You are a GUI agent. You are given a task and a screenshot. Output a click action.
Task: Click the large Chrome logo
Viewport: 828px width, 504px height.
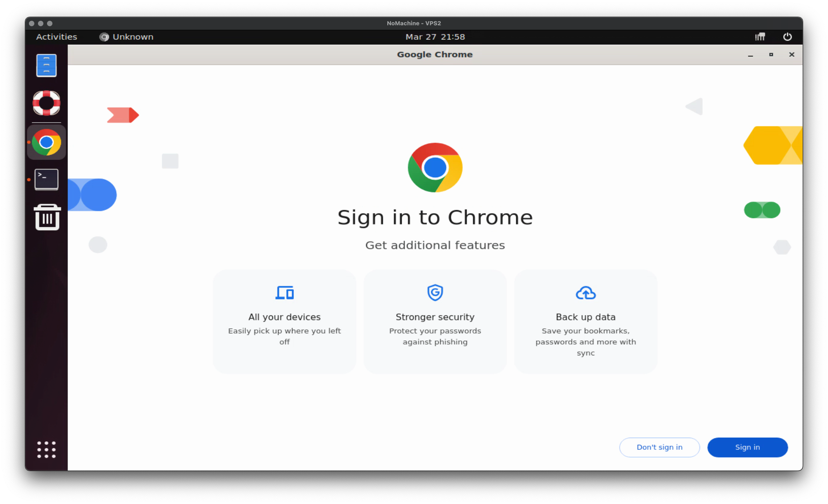coord(435,168)
